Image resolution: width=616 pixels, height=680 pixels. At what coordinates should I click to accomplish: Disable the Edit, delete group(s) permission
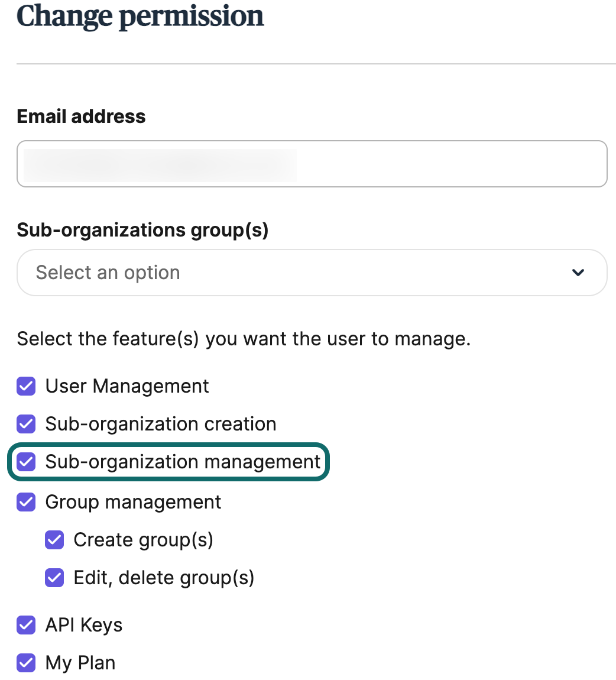click(54, 578)
